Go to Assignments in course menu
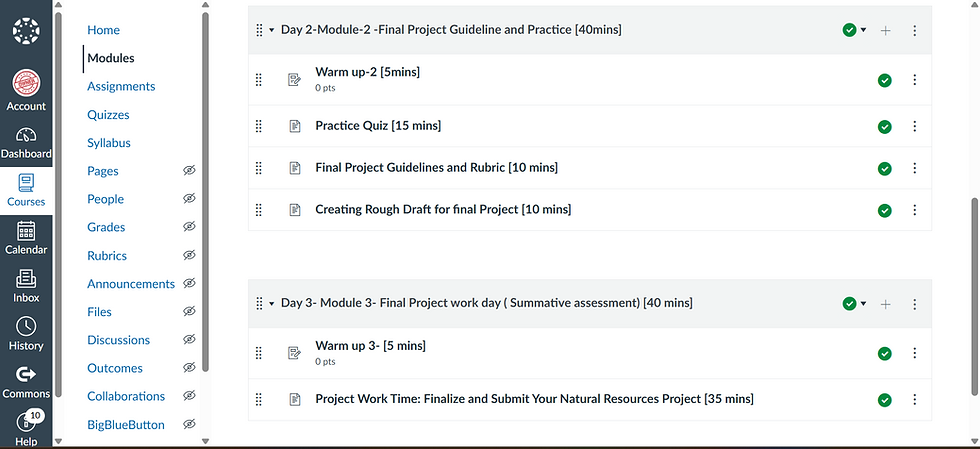The height and width of the screenshot is (449, 980). tap(121, 86)
